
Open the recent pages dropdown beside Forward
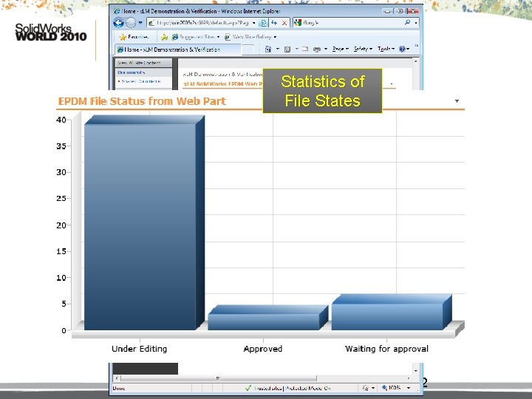[x=140, y=23]
